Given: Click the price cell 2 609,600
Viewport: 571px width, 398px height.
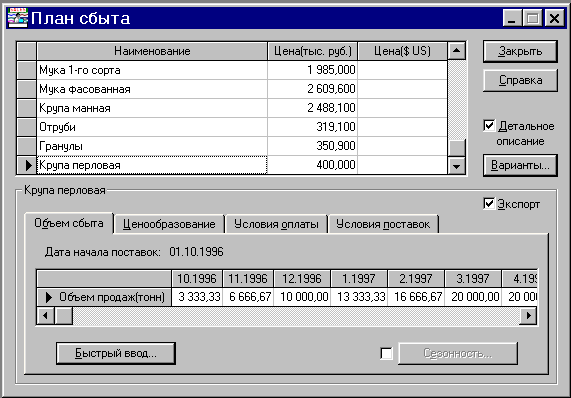Looking at the screenshot, I should (x=312, y=89).
